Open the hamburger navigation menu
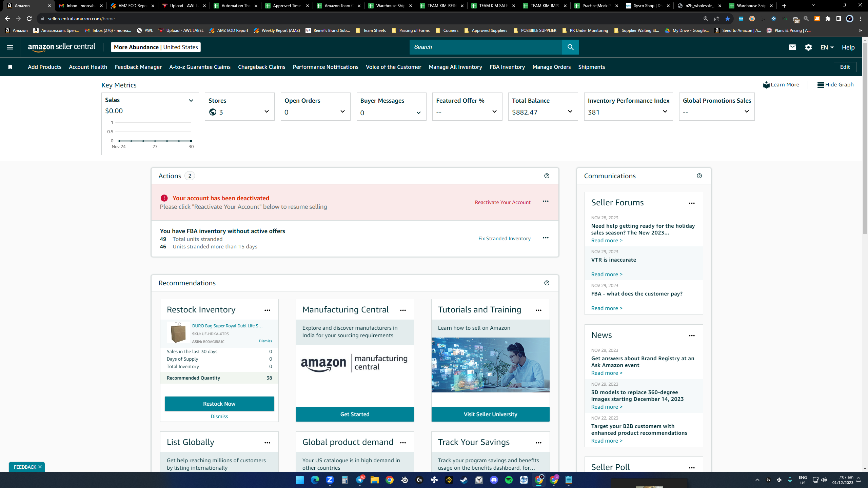The width and height of the screenshot is (868, 488). click(x=10, y=47)
